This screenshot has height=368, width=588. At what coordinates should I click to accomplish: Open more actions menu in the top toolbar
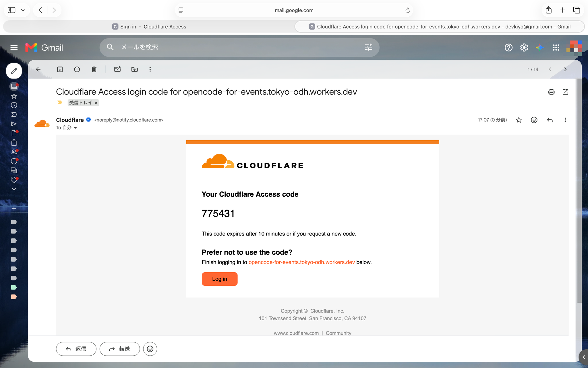pyautogui.click(x=150, y=69)
